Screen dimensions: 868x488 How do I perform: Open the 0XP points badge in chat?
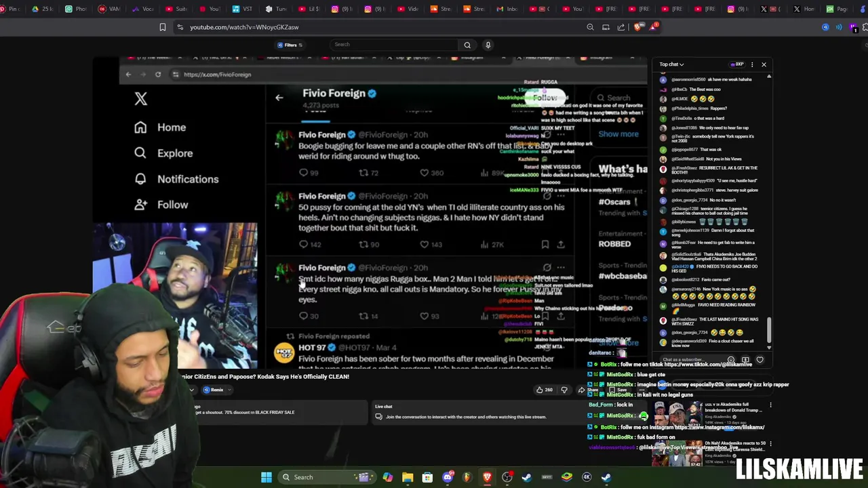[737, 64]
